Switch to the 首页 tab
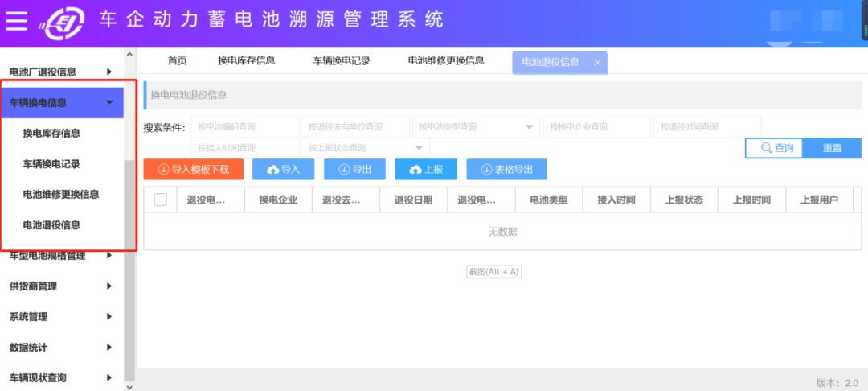Image resolution: width=868 pixels, height=391 pixels. [177, 61]
